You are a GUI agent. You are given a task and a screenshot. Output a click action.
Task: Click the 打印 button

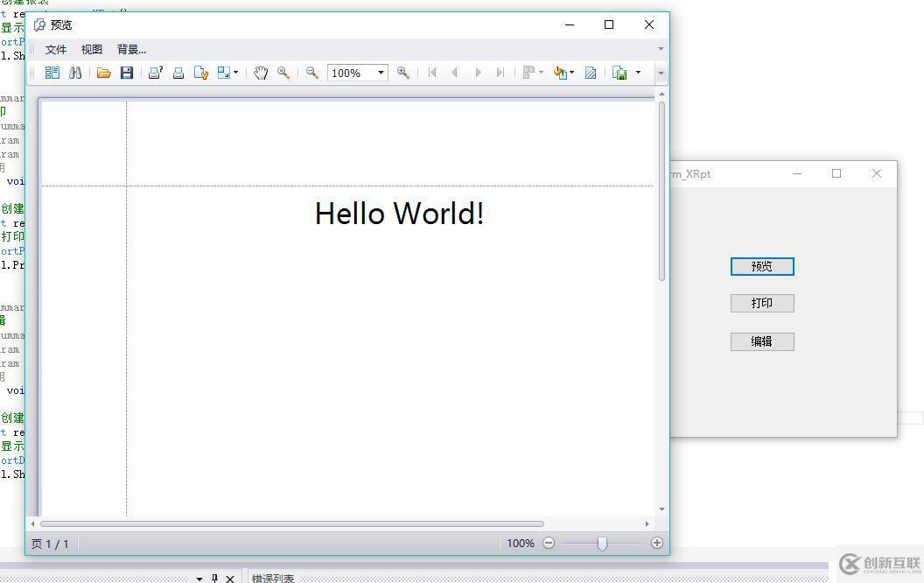point(762,303)
